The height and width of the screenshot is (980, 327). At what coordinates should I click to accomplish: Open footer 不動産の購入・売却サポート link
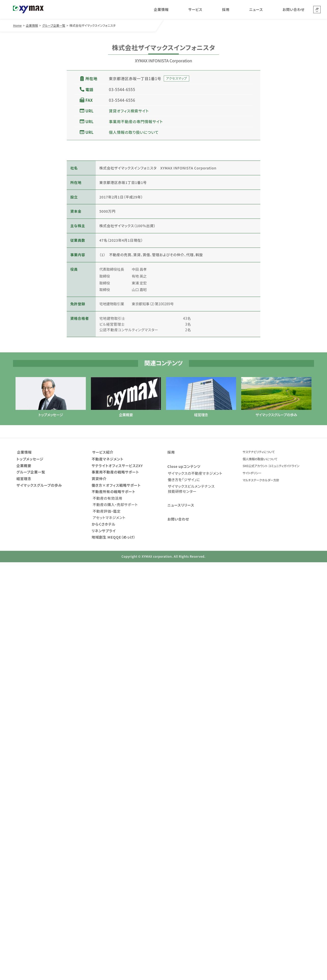tap(115, 505)
